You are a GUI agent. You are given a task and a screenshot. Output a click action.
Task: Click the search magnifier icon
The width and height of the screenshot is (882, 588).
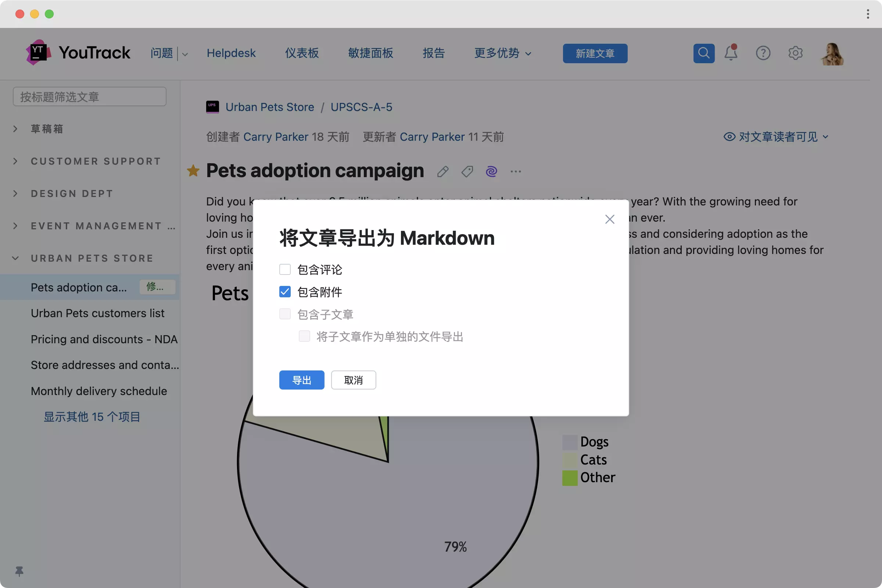[703, 53]
